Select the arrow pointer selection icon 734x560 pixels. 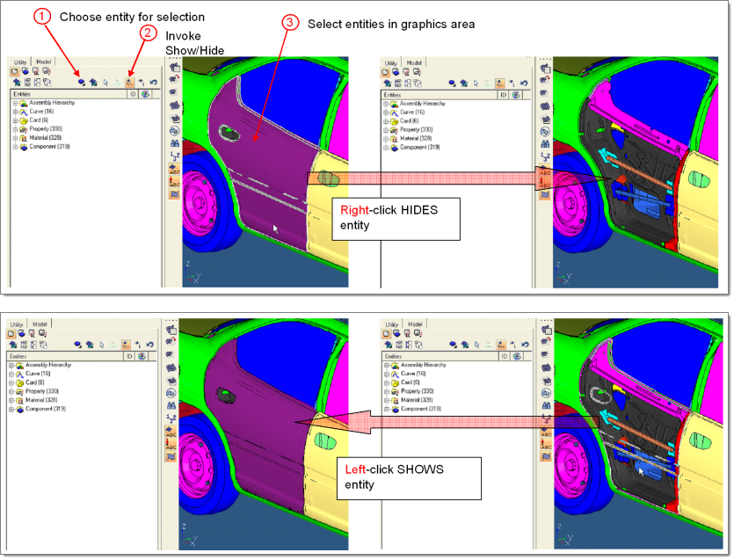(x=105, y=83)
